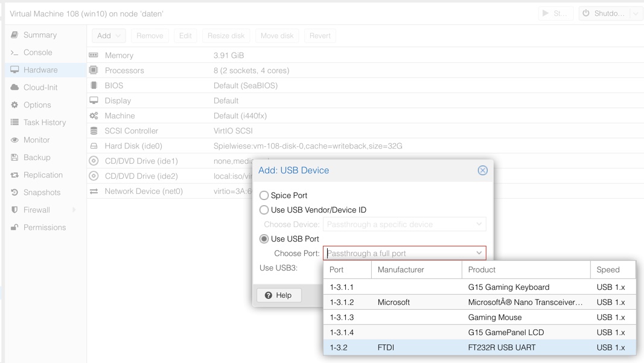Click the Cloud-Init cloud icon
Screen dimensions: 644x363
[x=14, y=88]
